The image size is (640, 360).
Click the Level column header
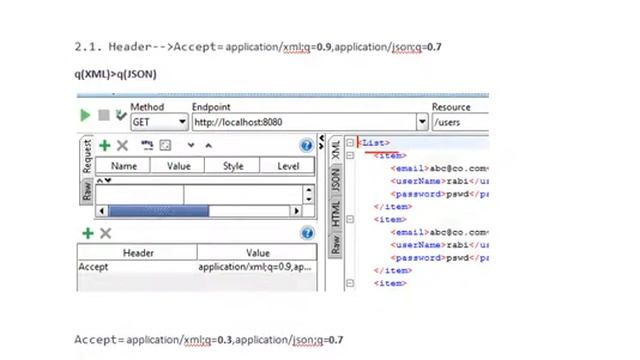[x=287, y=166]
